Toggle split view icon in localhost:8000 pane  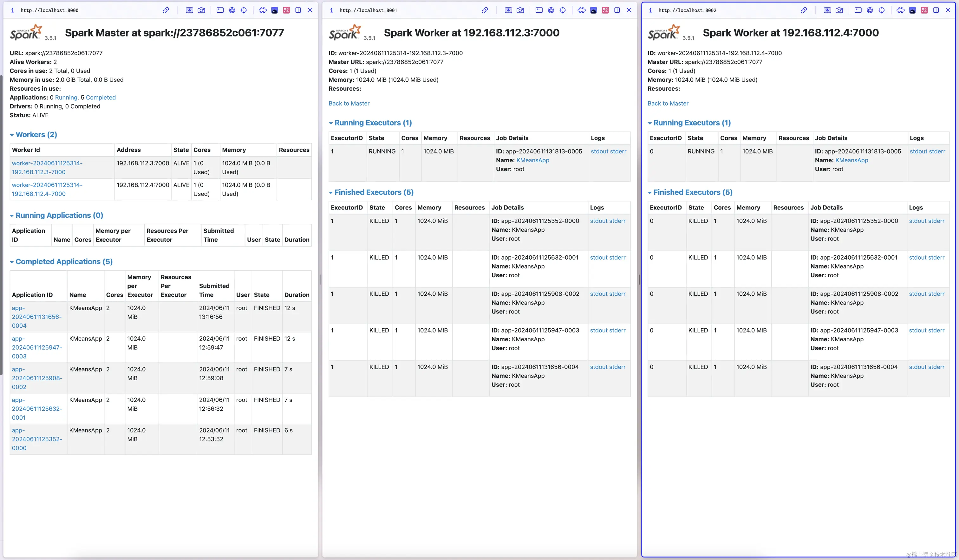tap(298, 10)
